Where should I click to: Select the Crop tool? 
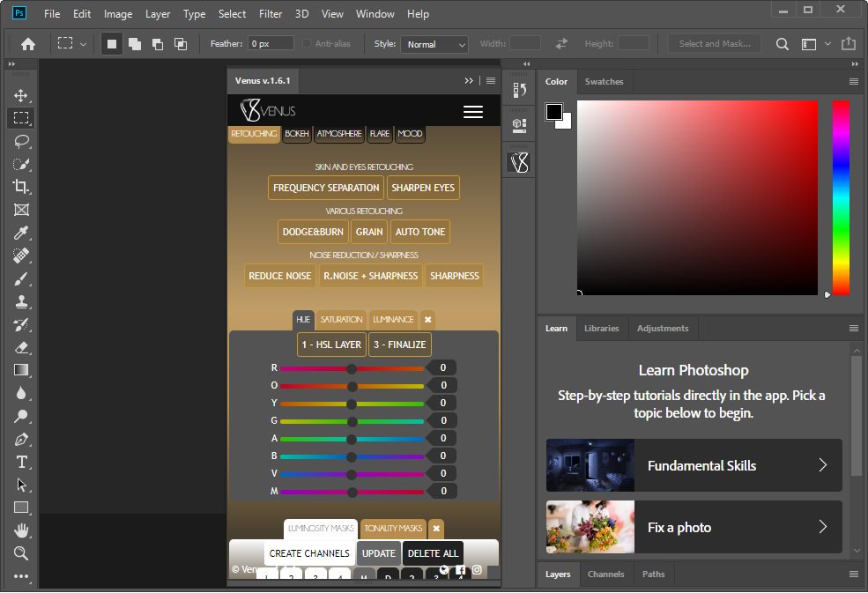(x=21, y=187)
